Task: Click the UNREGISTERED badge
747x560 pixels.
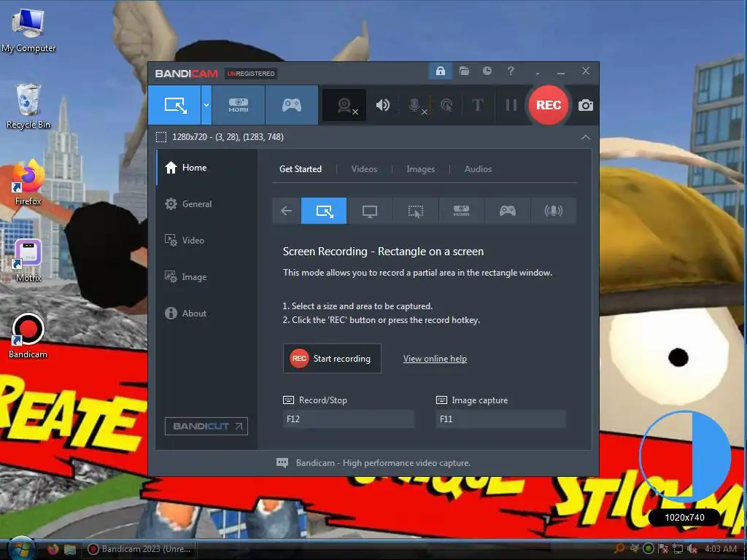Action: point(251,74)
